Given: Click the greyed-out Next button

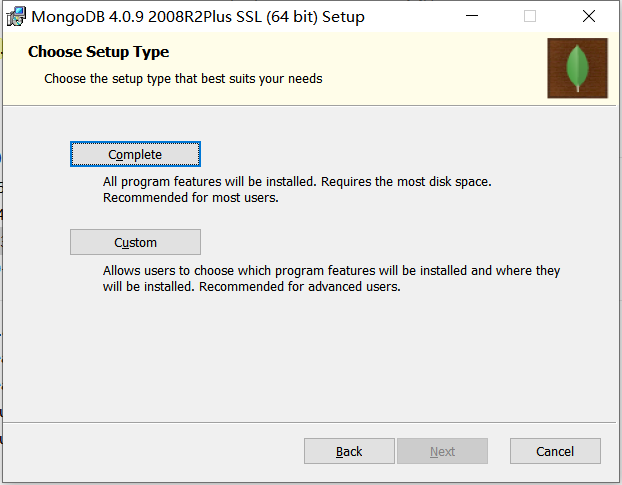Looking at the screenshot, I should (442, 451).
